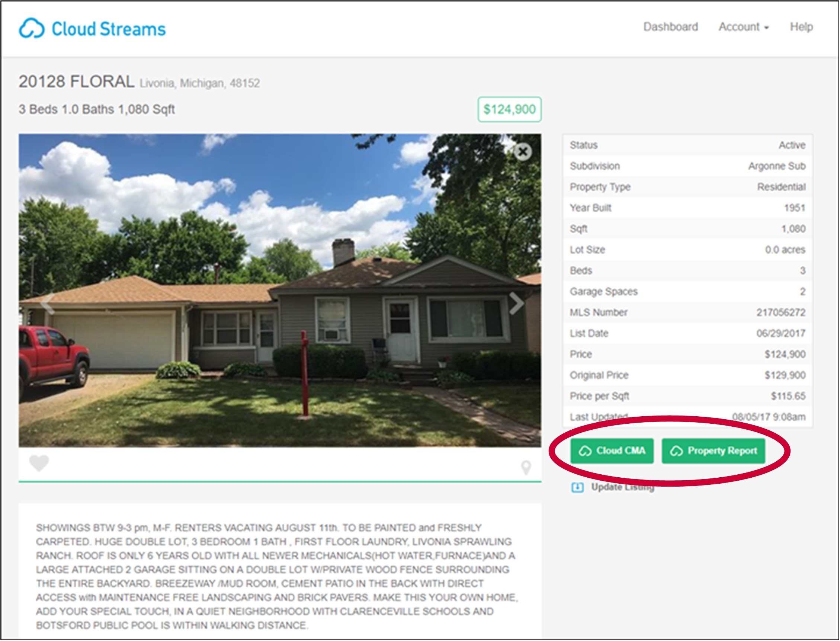Click the $124,900 price badge
The width and height of the screenshot is (840, 641).
point(509,109)
